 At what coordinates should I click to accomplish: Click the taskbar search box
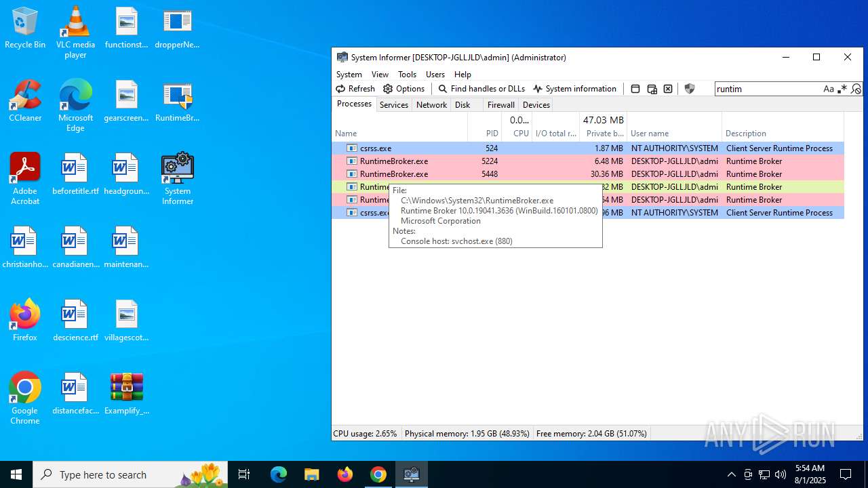131,474
